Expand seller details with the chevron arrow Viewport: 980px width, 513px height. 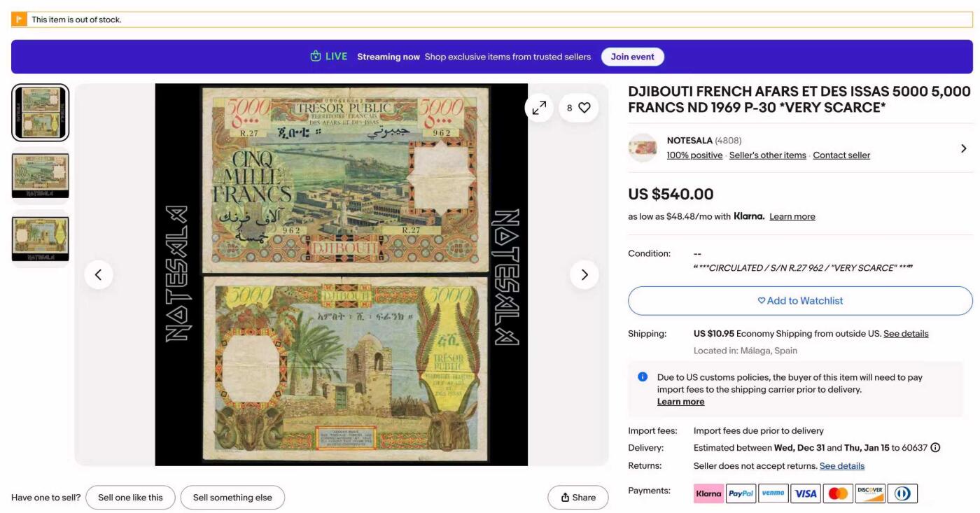[964, 148]
